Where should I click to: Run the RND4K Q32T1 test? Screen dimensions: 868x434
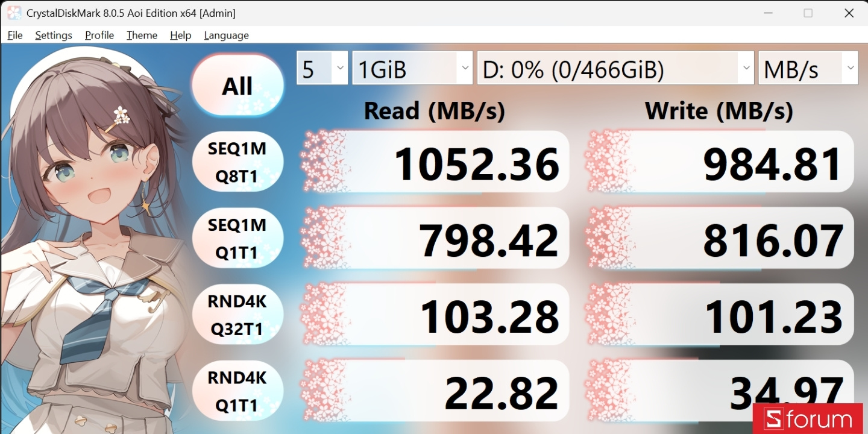click(237, 315)
